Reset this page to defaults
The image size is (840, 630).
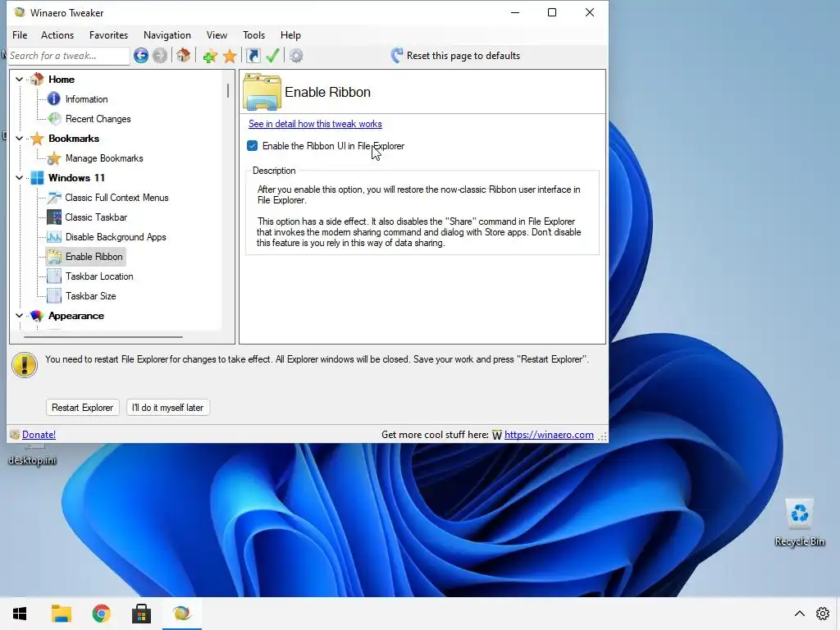click(455, 56)
